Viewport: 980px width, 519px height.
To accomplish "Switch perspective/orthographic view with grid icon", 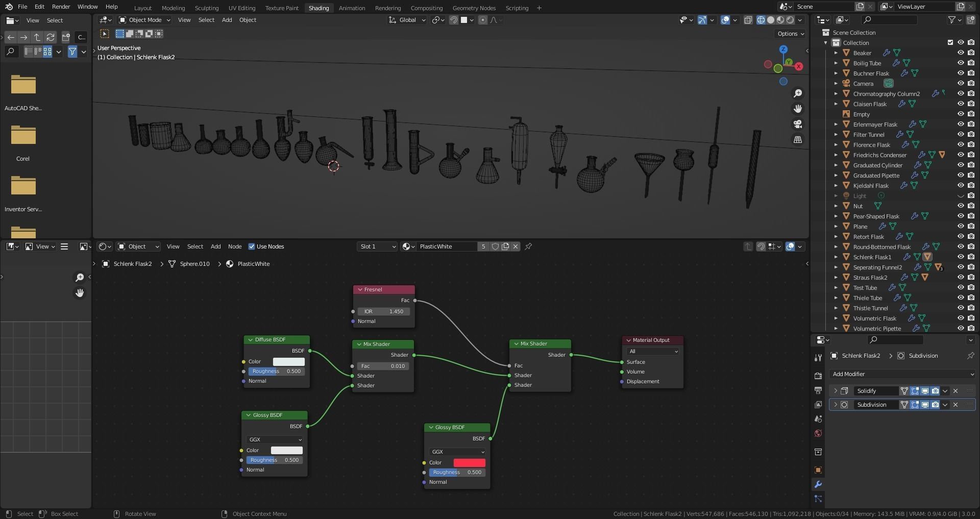I will pyautogui.click(x=798, y=139).
